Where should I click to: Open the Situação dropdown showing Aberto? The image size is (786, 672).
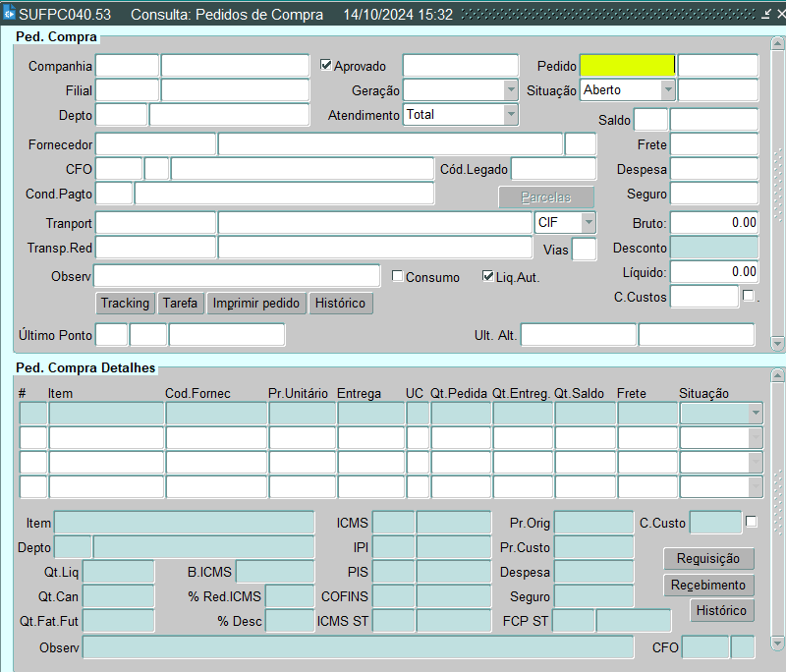click(x=668, y=90)
